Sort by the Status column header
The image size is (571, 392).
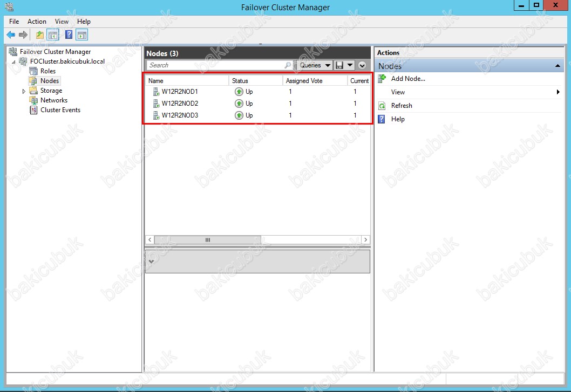[256, 81]
